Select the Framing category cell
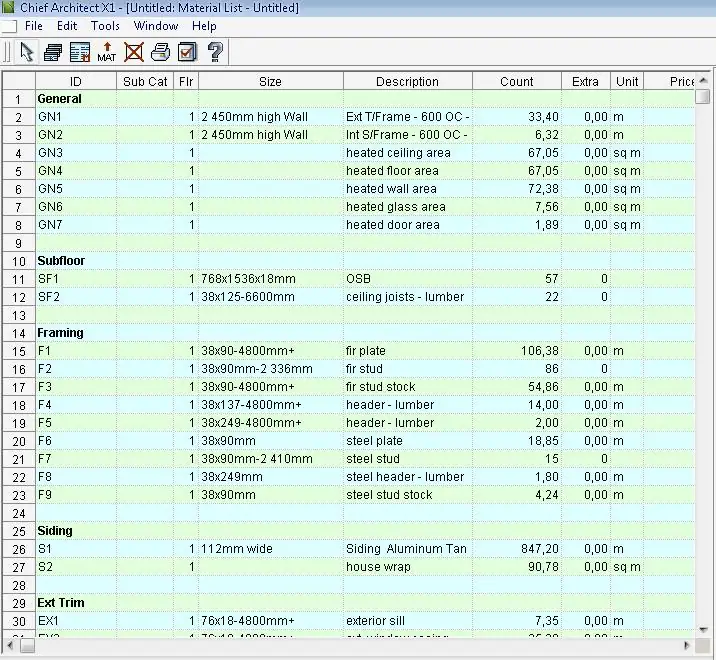 [76, 333]
